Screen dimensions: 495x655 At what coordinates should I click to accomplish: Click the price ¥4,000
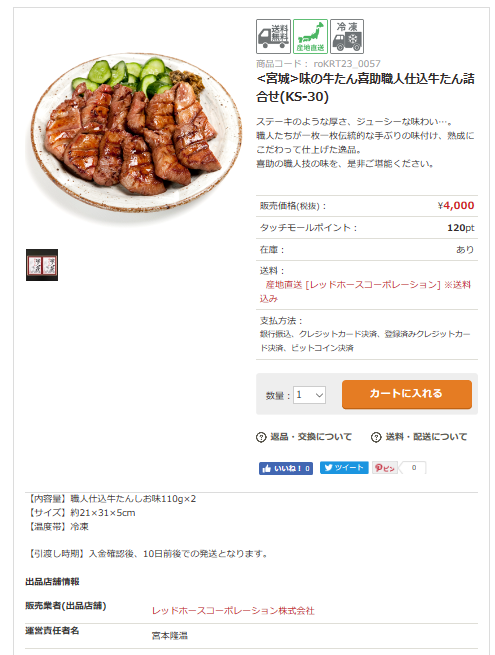point(456,206)
